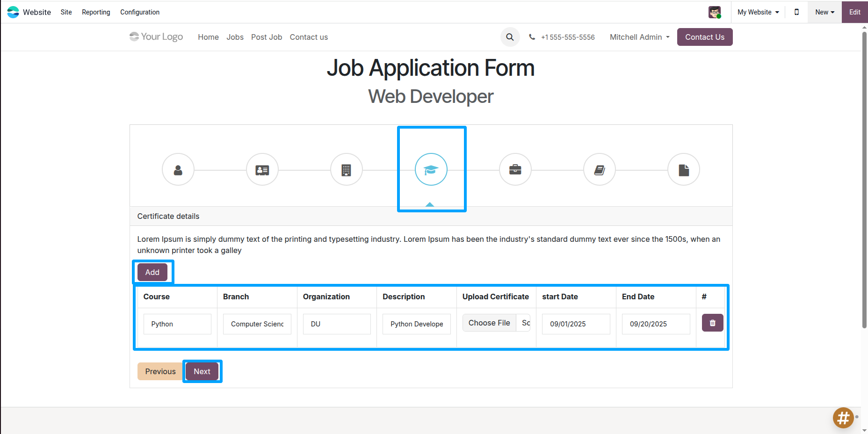Open the Configuration menu
Screen dimensions: 868x434
[140, 12]
